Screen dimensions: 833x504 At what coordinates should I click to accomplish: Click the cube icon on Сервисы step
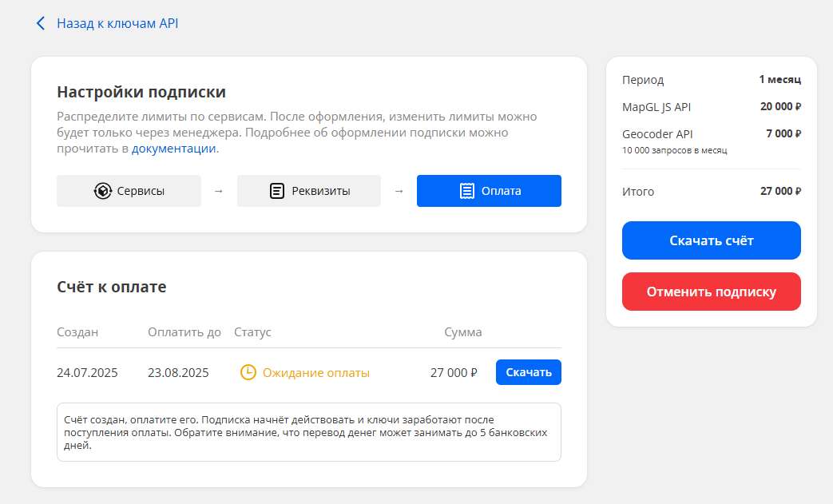click(x=102, y=191)
